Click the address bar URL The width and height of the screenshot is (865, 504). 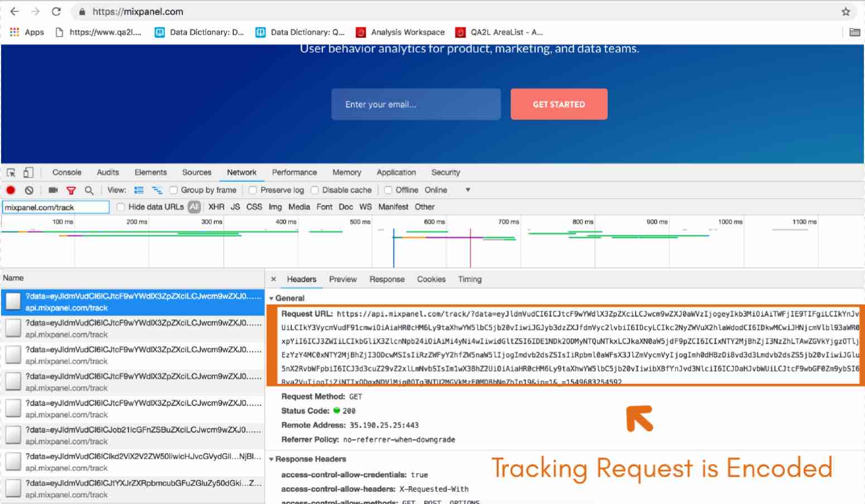click(137, 12)
